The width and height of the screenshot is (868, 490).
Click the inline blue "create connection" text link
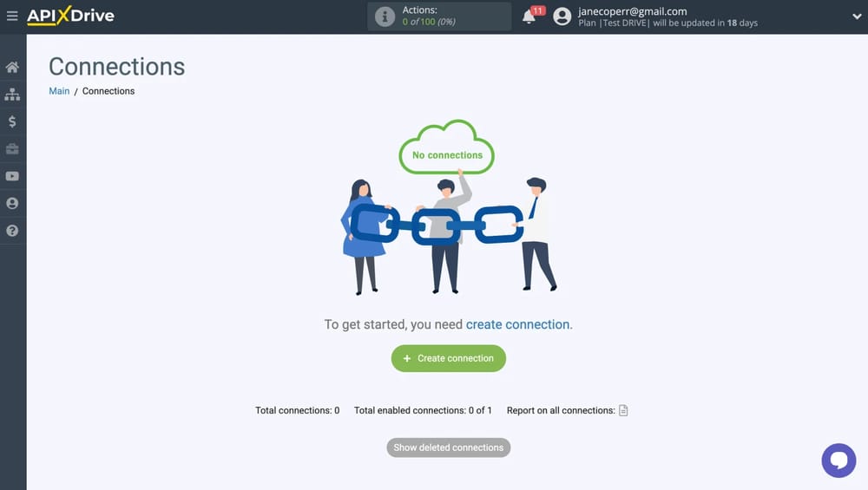coord(517,324)
